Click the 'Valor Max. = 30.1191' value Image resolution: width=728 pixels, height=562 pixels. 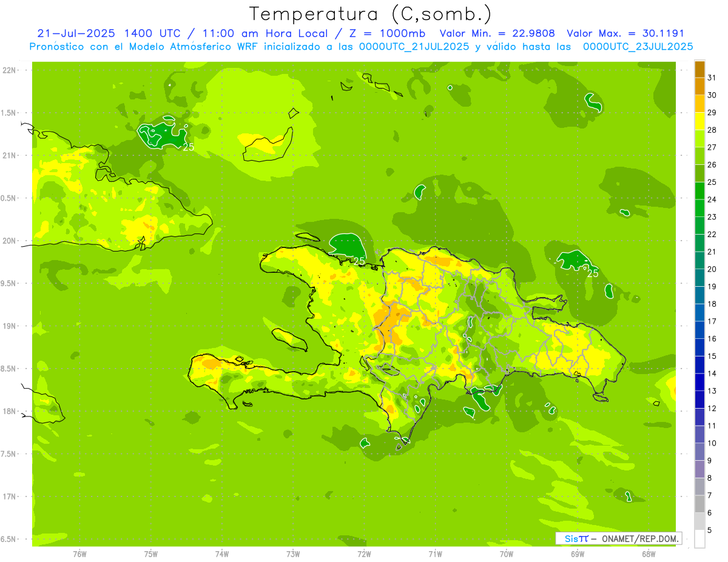pyautogui.click(x=624, y=33)
